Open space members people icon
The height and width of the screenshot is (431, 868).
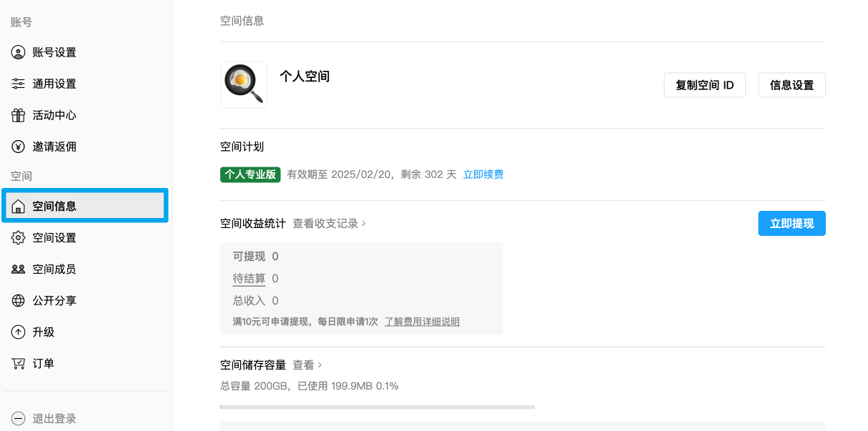tap(19, 269)
